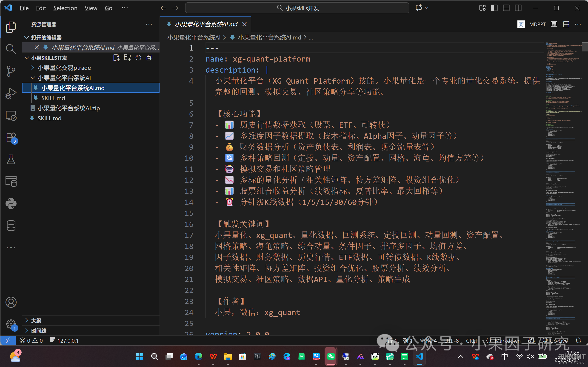Open preview to the side icon
Screen dimensions: 588x367
pyautogui.click(x=554, y=24)
